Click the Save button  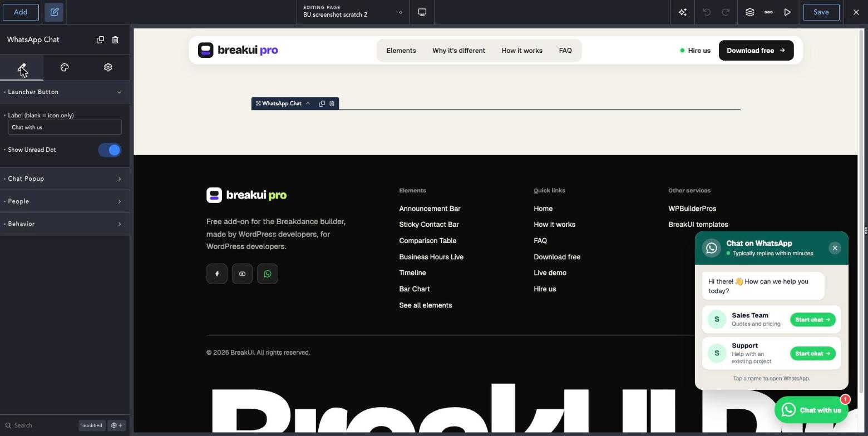tap(821, 12)
